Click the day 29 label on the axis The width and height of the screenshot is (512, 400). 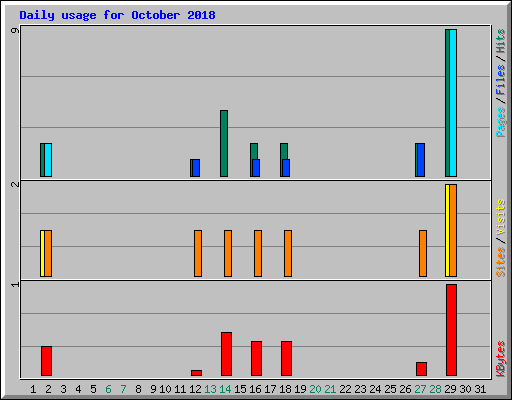click(450, 389)
